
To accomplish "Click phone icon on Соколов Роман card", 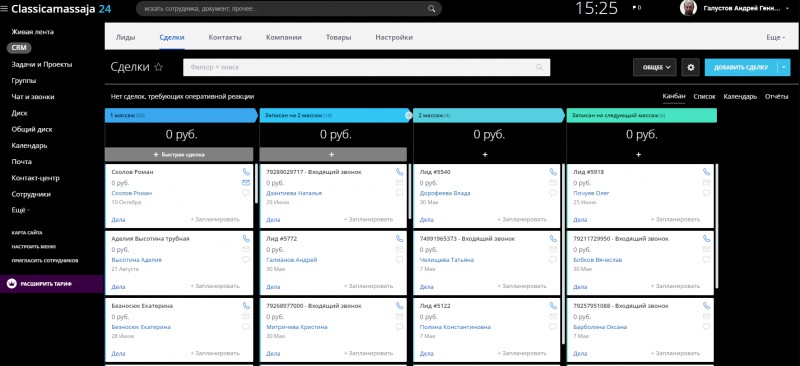I will point(246,172).
